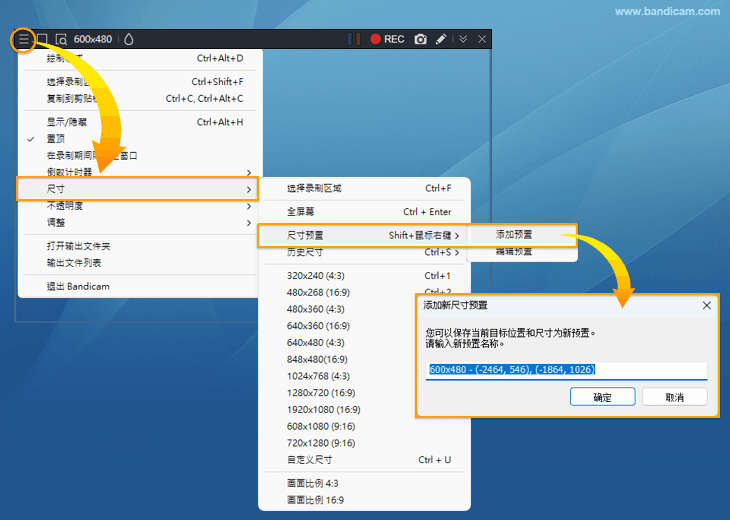This screenshot has height=520, width=730.
Task: Choose 编辑预置 in preset submenu
Action: tap(523, 251)
